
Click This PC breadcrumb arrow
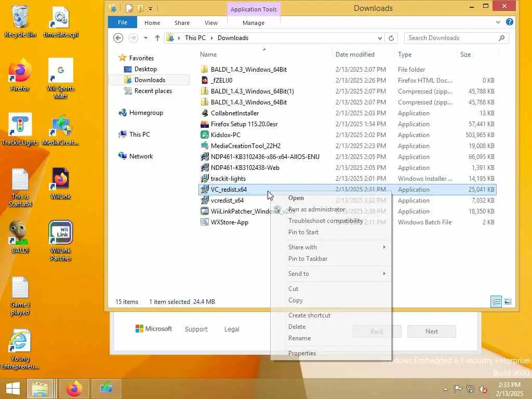[x=212, y=38]
